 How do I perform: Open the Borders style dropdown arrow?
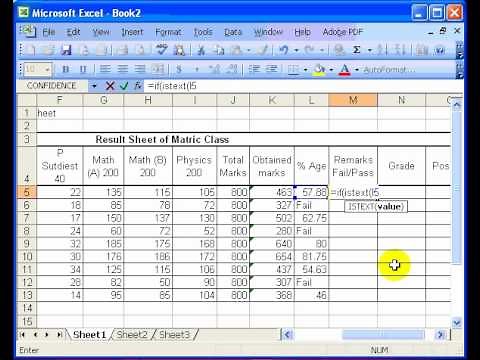tap(305, 69)
